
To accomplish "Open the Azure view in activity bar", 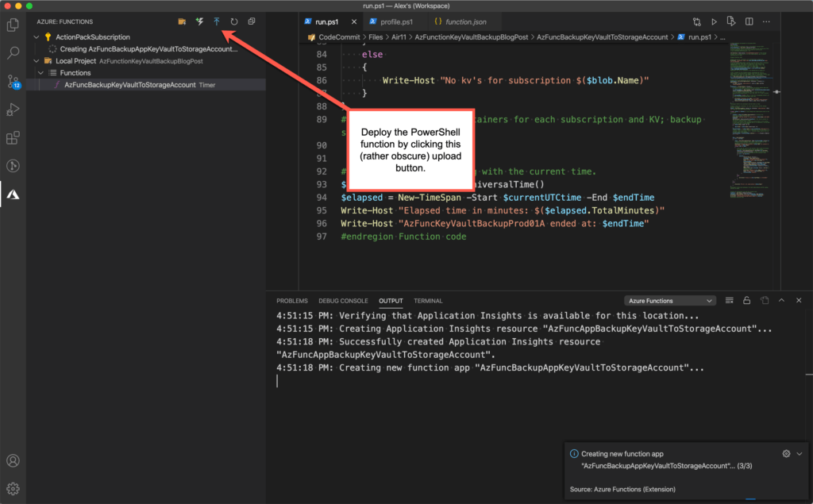I will (x=13, y=194).
